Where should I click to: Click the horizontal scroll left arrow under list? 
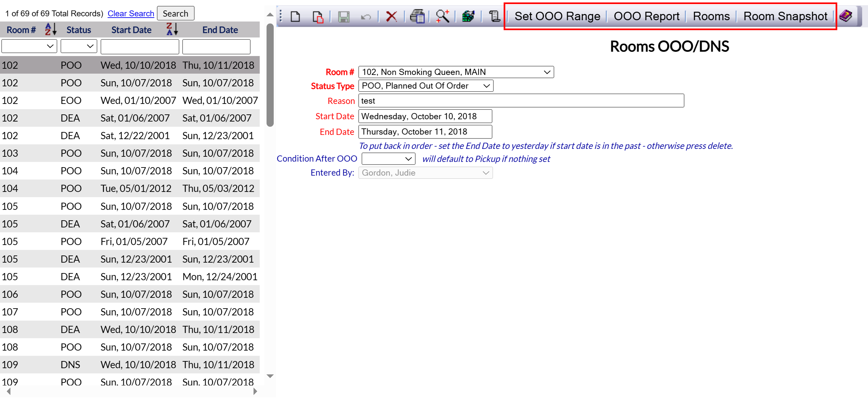pos(9,391)
